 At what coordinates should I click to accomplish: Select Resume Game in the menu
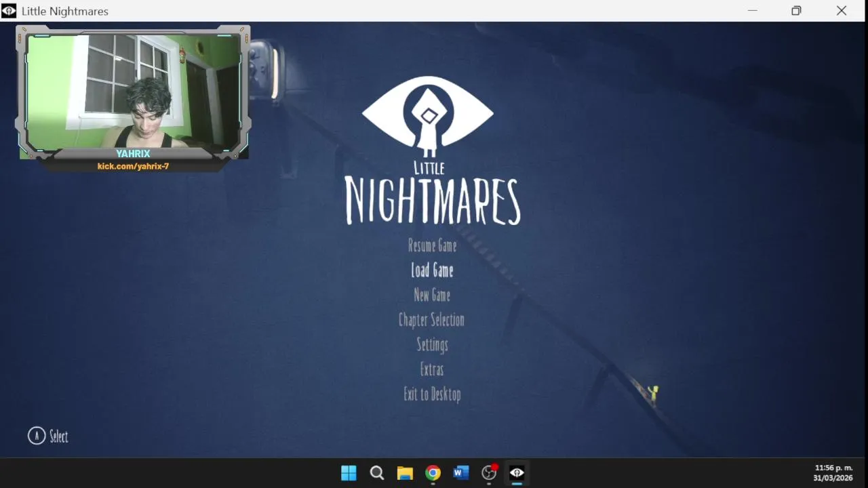tap(432, 245)
